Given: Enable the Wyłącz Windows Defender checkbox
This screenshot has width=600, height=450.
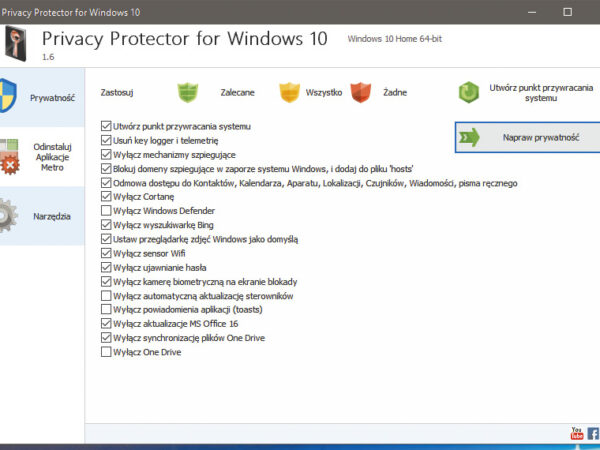Looking at the screenshot, I should click(x=106, y=211).
